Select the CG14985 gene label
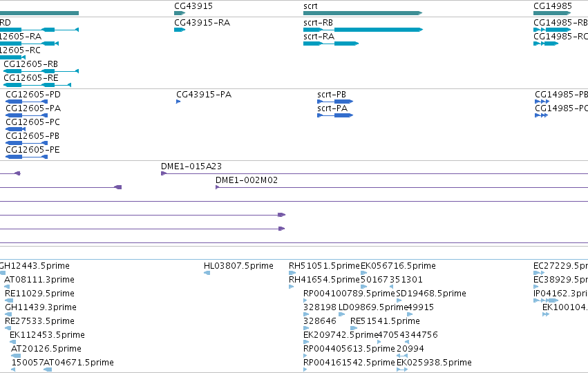 (552, 6)
